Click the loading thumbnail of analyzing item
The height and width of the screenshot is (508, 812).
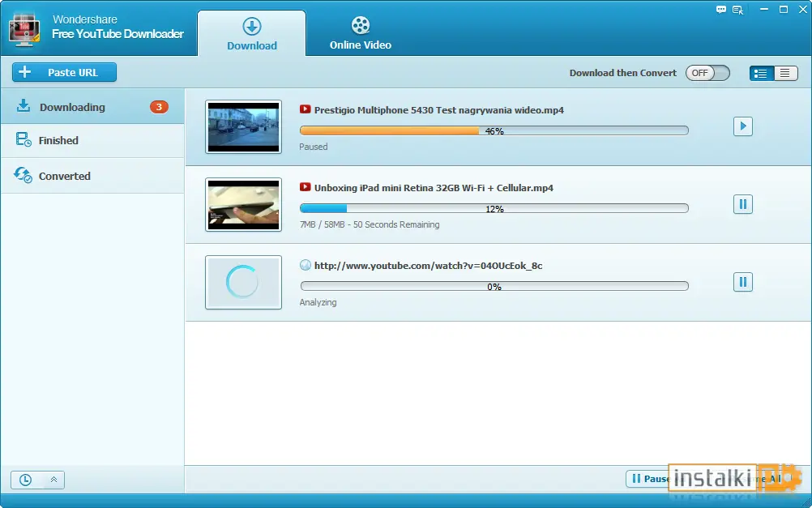tap(243, 282)
